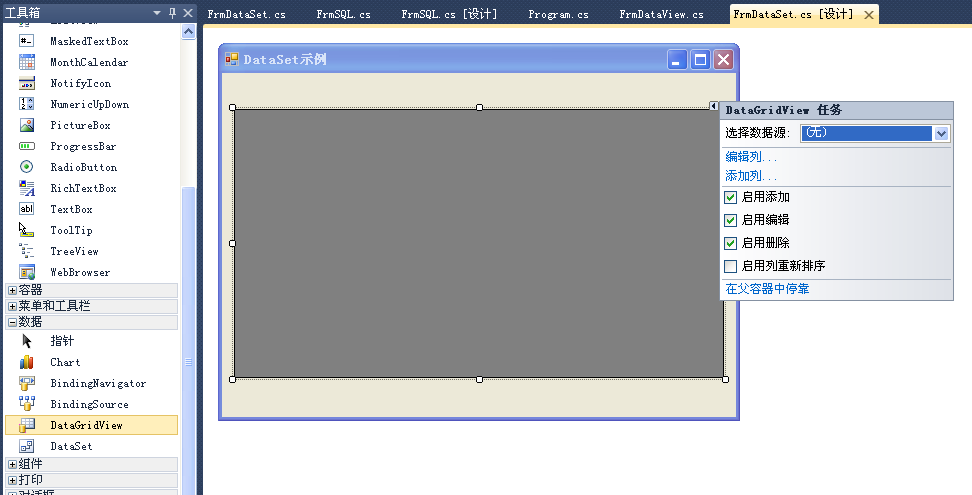The height and width of the screenshot is (495, 972).
Task: Choose the BindingNavigator icon in toolbox
Action: pos(27,383)
